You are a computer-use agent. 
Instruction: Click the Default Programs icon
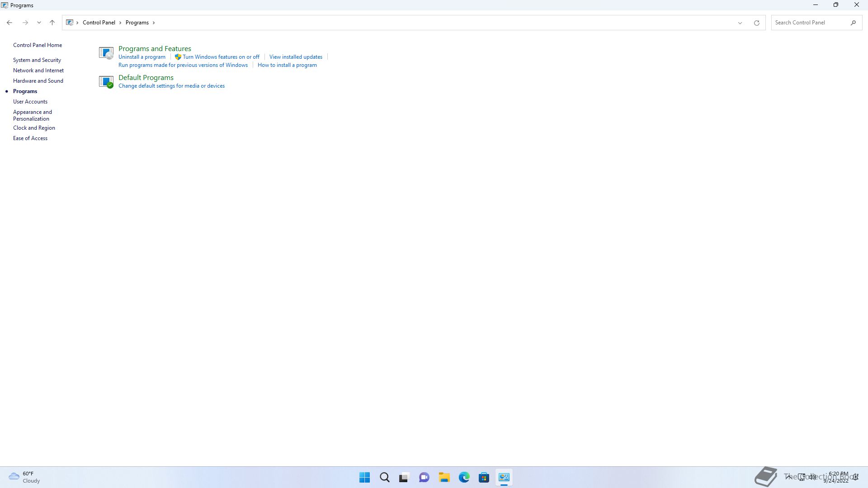click(106, 82)
